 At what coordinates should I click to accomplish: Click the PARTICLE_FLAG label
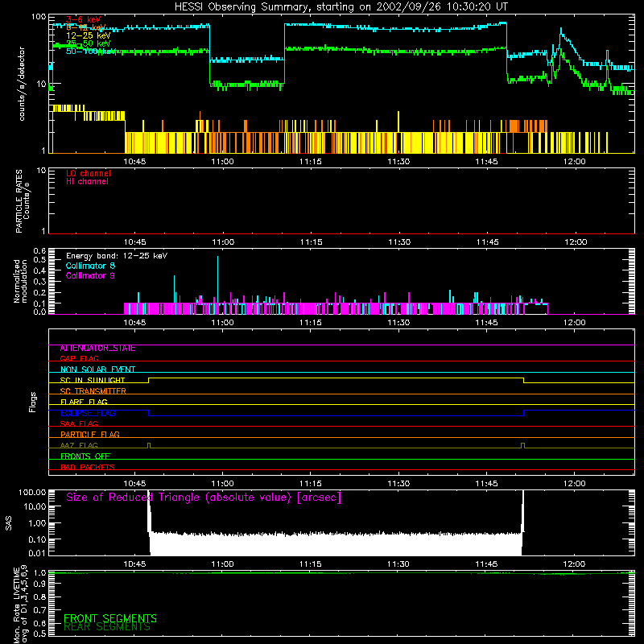[x=90, y=434]
